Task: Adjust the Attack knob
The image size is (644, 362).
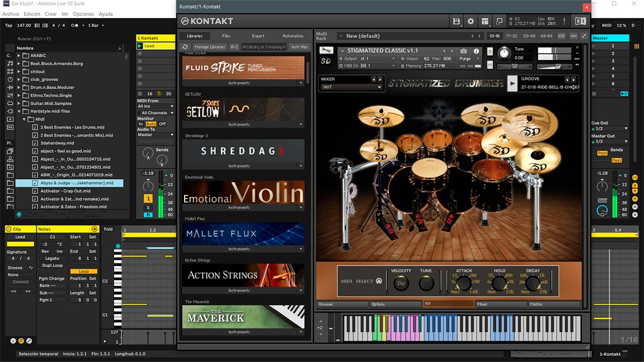Action: 464,283
